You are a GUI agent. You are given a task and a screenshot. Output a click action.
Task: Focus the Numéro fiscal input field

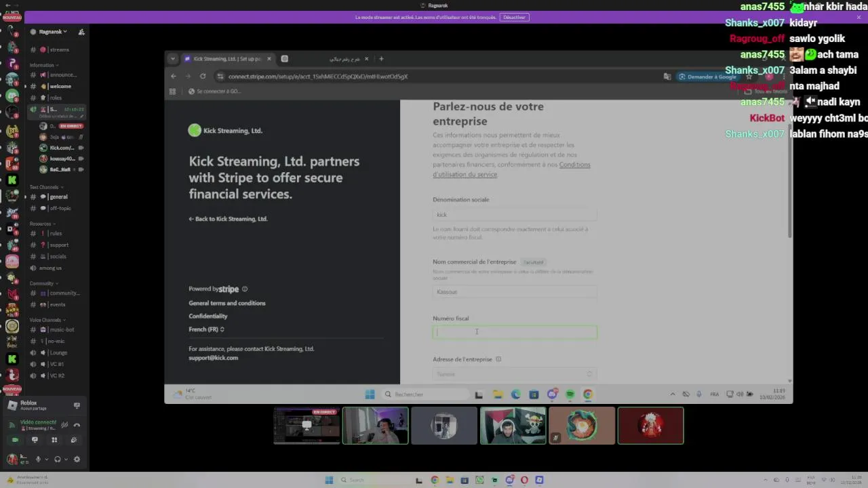515,332
